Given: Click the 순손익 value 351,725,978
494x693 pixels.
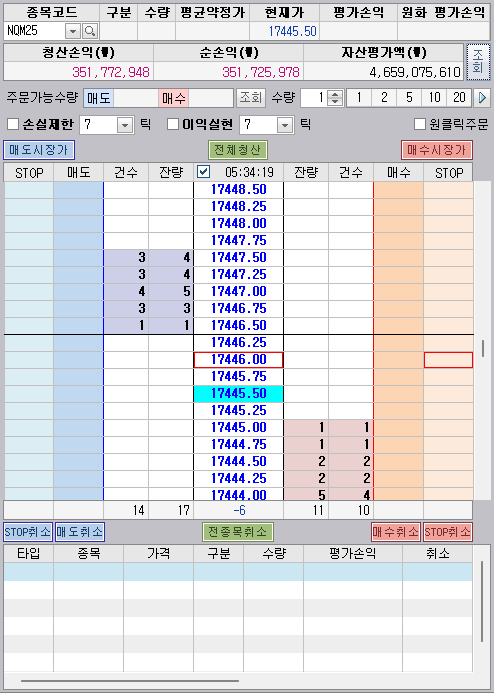Looking at the screenshot, I should coord(261,72).
